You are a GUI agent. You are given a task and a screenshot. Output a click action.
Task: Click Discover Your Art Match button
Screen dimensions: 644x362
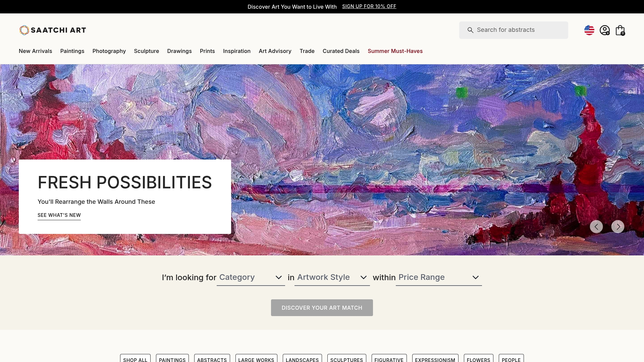322,308
